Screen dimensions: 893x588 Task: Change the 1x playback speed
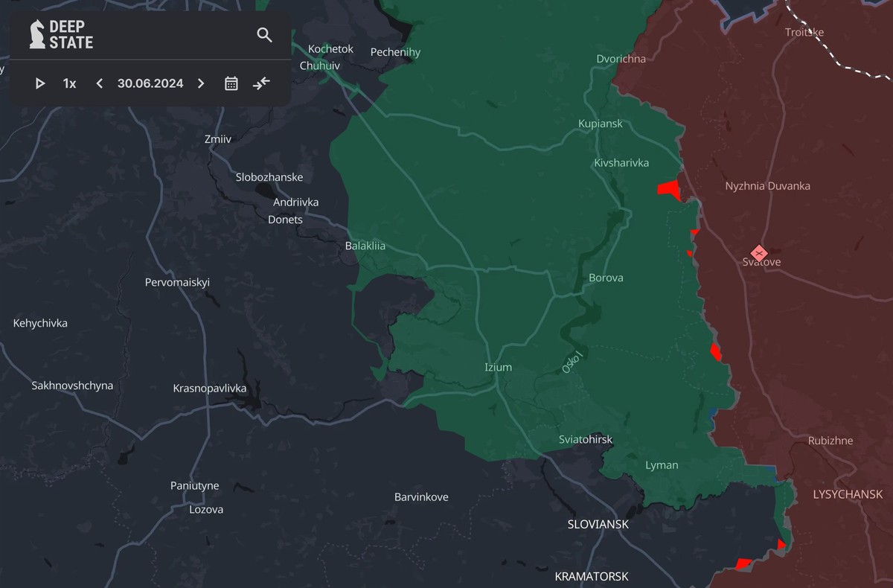[69, 83]
